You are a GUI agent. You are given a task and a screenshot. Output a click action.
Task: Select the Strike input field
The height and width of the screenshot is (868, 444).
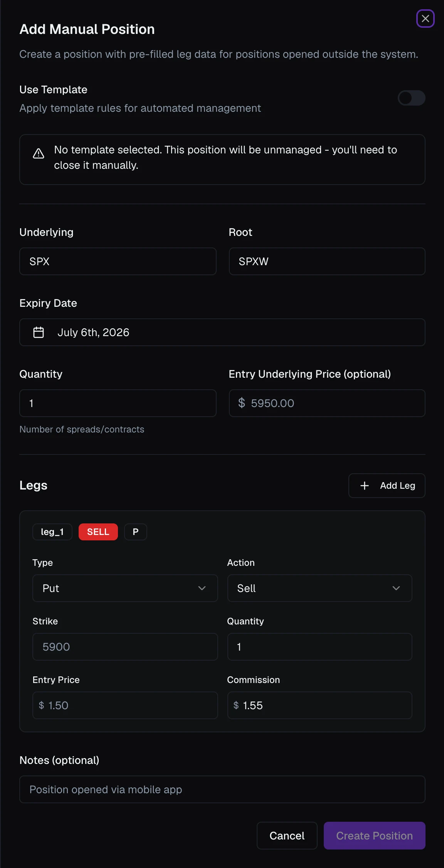pyautogui.click(x=125, y=647)
